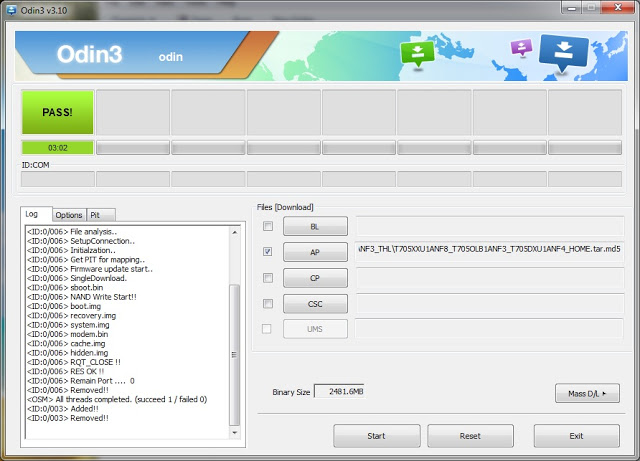Click the empty CP file path field

(490, 278)
